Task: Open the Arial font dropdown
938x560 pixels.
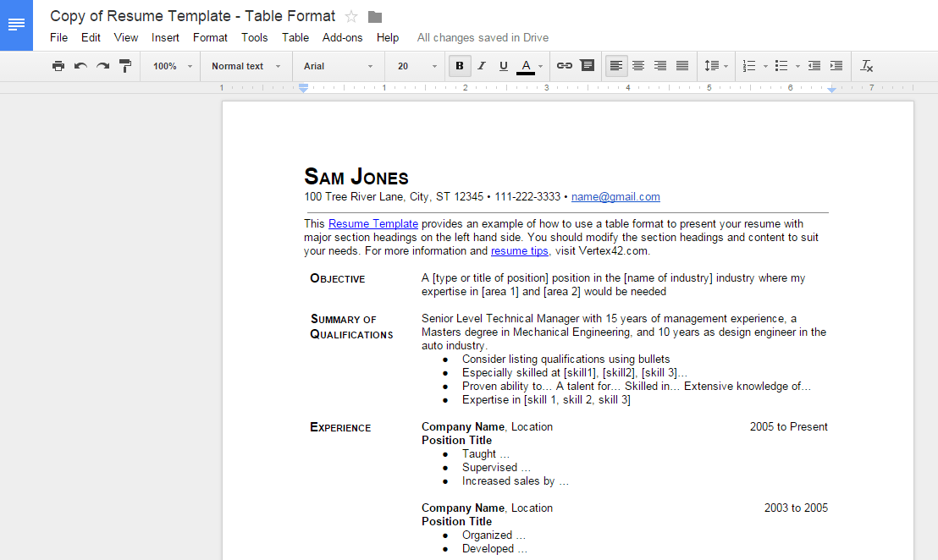Action: pos(338,66)
